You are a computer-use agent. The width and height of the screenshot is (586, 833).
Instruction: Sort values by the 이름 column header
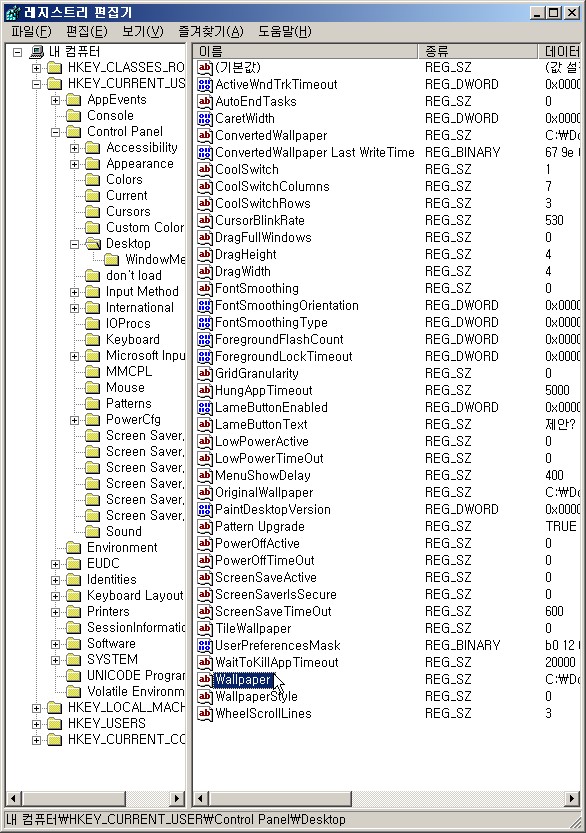[305, 51]
